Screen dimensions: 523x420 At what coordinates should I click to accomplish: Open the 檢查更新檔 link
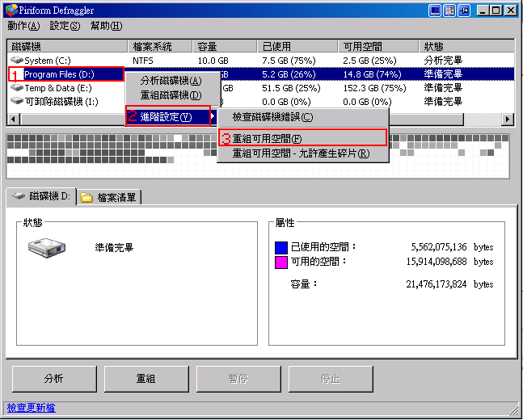pyautogui.click(x=32, y=408)
